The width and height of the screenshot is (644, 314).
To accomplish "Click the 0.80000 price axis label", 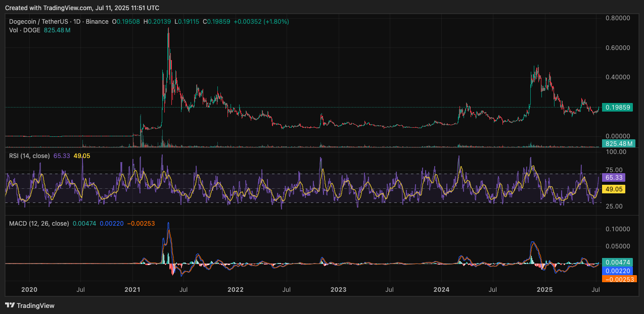I will pyautogui.click(x=618, y=18).
